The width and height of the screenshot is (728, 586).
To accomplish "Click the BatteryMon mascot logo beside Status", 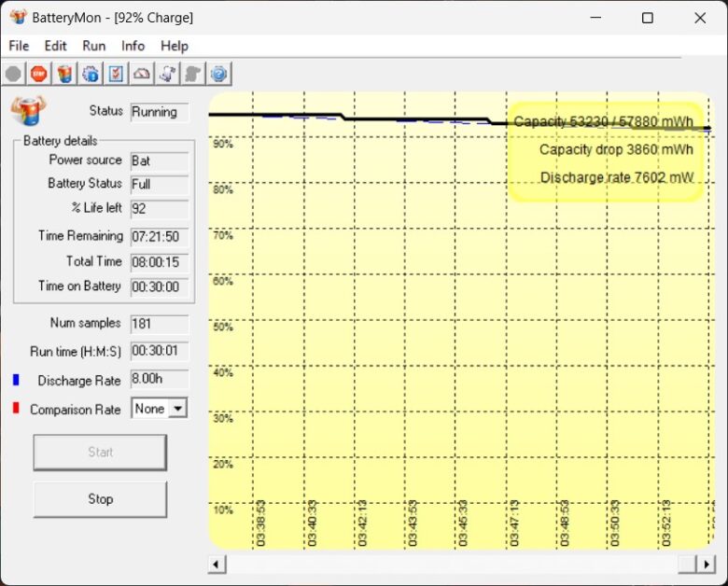I will (x=28, y=110).
